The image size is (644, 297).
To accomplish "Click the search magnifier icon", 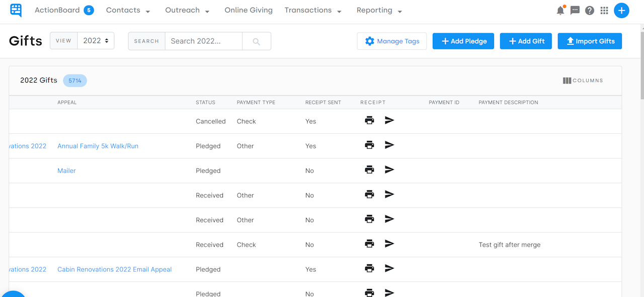I will [257, 41].
